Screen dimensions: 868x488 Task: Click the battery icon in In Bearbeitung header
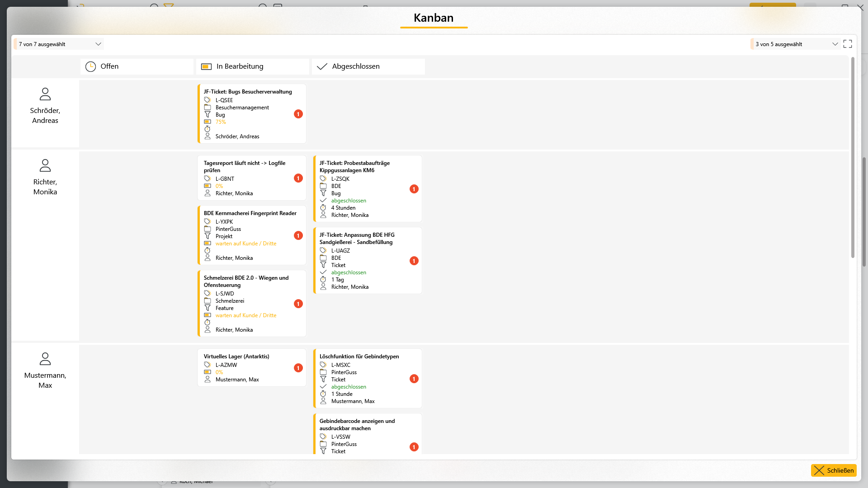[206, 66]
